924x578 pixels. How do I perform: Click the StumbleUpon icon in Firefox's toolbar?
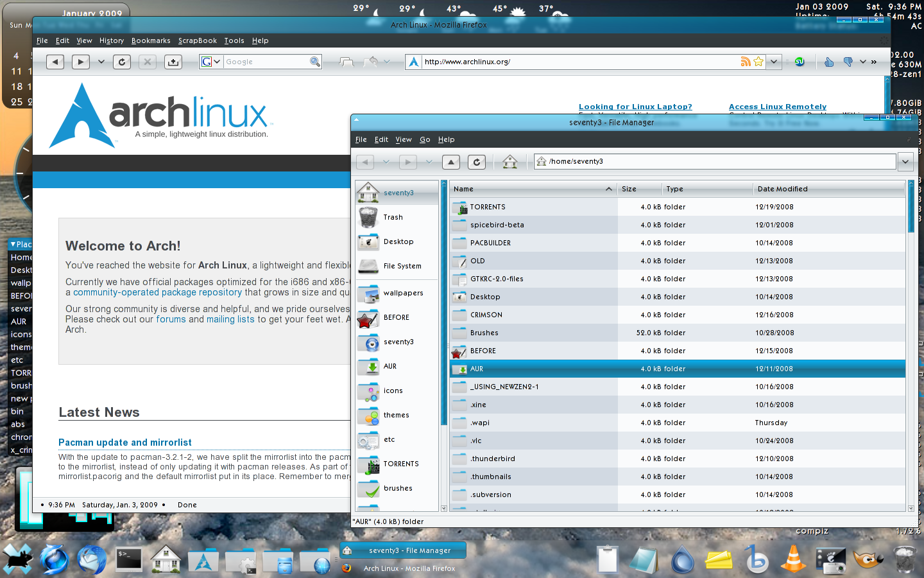pos(800,62)
